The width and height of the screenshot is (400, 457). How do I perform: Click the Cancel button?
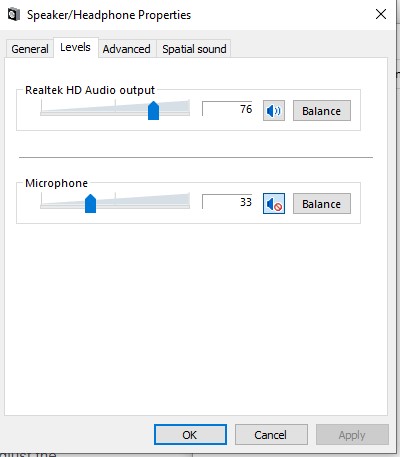click(x=271, y=435)
